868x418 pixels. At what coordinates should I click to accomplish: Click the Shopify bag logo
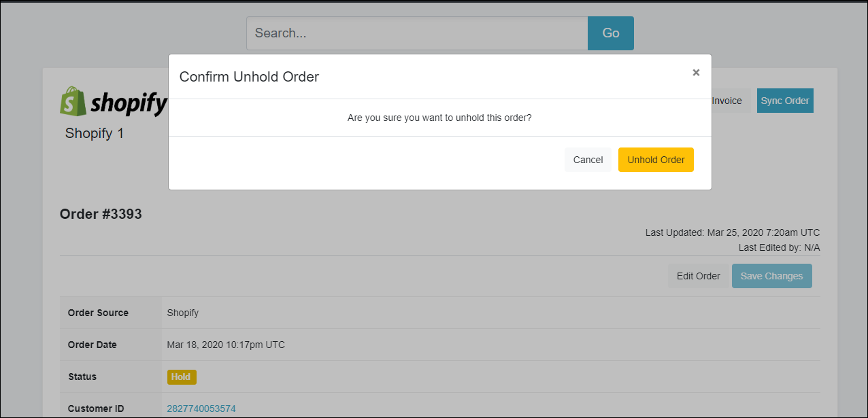[x=73, y=102]
